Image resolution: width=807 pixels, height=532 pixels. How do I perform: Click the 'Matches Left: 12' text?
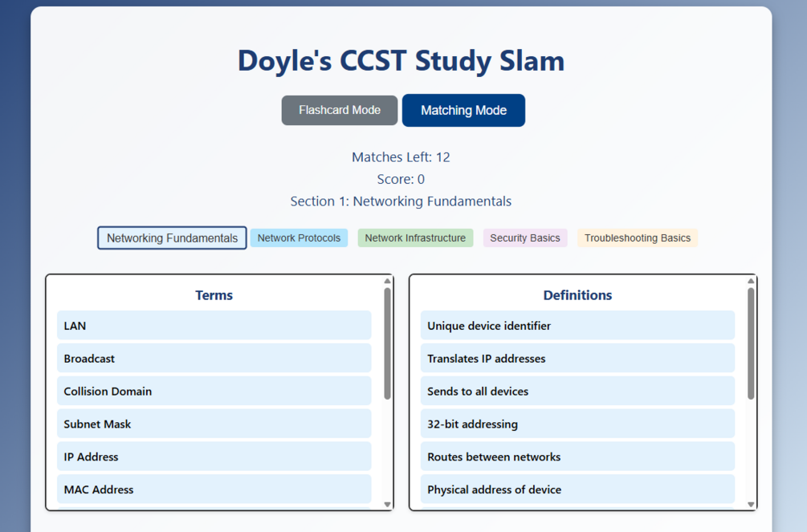(x=401, y=157)
